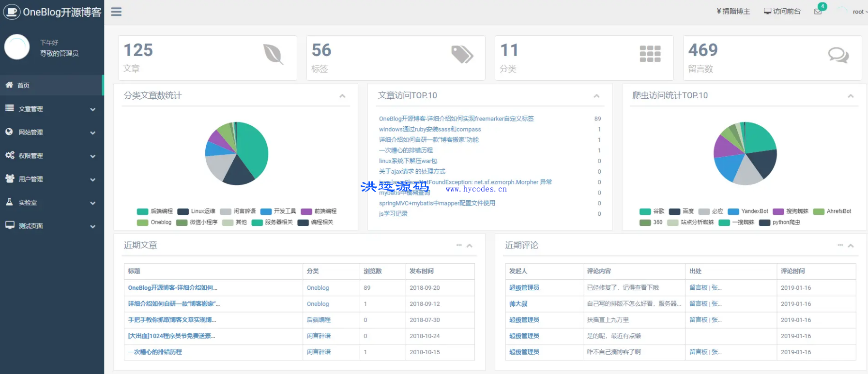868x374 pixels.
Task: Click the list icon beside 文章管理
Action: click(x=9, y=108)
